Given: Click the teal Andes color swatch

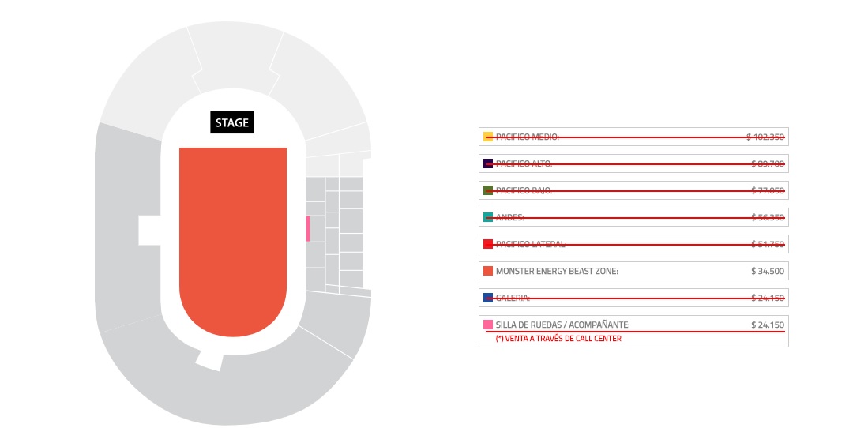Looking at the screenshot, I should click(x=488, y=217).
